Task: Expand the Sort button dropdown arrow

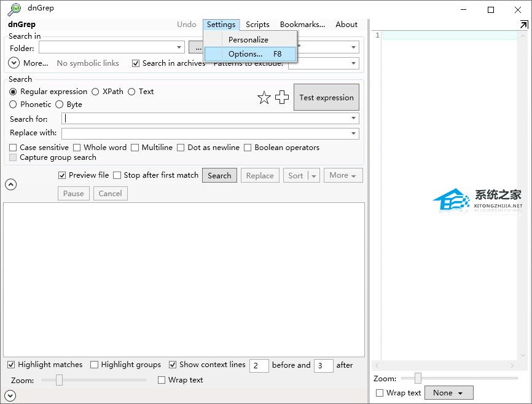Action: tap(313, 176)
